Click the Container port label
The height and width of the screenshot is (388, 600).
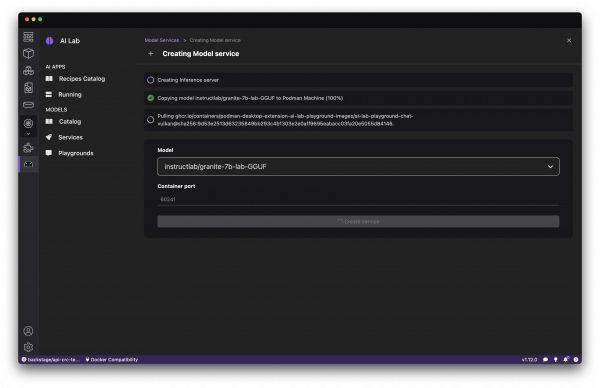coord(176,186)
